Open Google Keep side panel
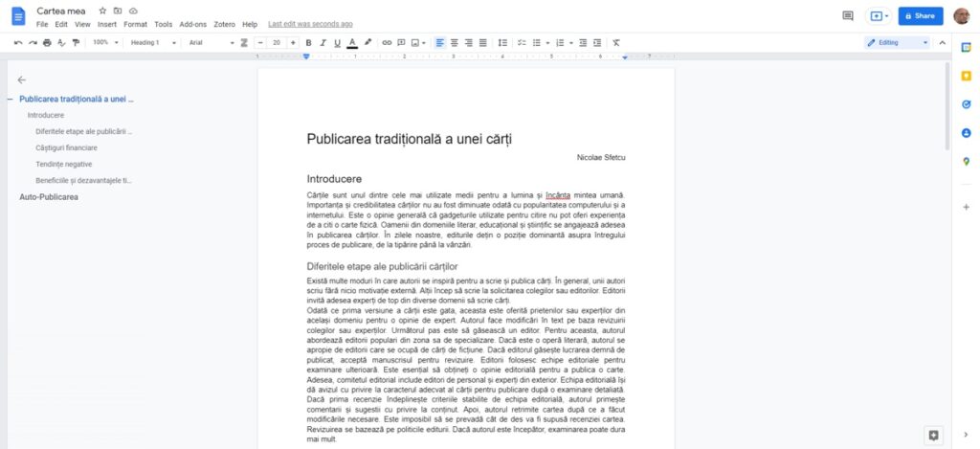 pos(967,77)
